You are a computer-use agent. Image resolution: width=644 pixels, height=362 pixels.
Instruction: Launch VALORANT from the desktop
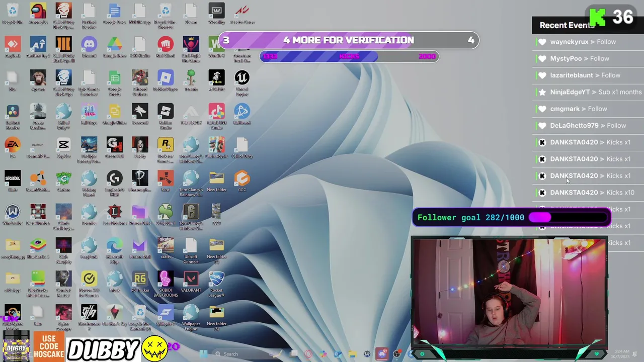pyautogui.click(x=191, y=282)
